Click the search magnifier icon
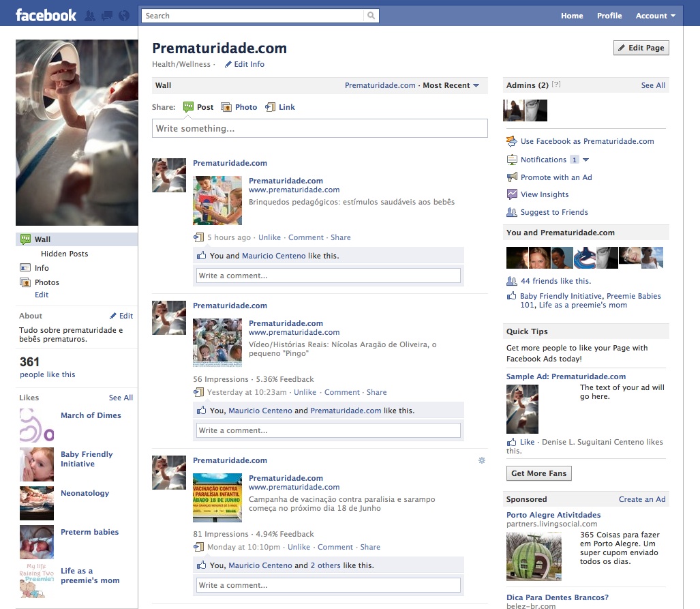700x609 pixels. point(371,16)
